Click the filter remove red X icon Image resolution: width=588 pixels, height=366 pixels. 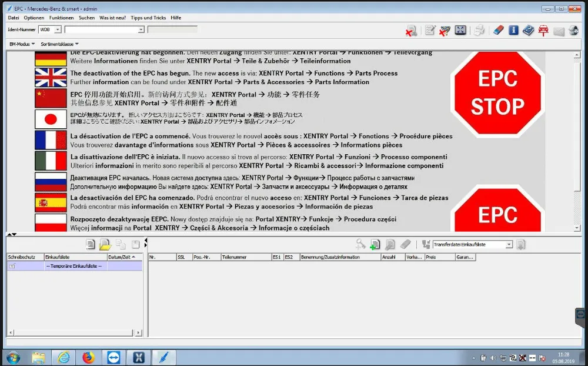tap(445, 31)
